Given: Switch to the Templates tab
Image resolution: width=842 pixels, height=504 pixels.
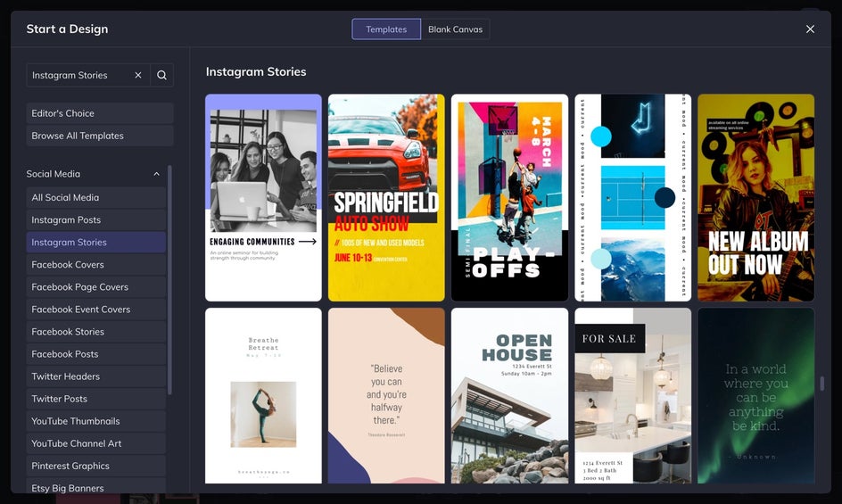Looking at the screenshot, I should (386, 29).
